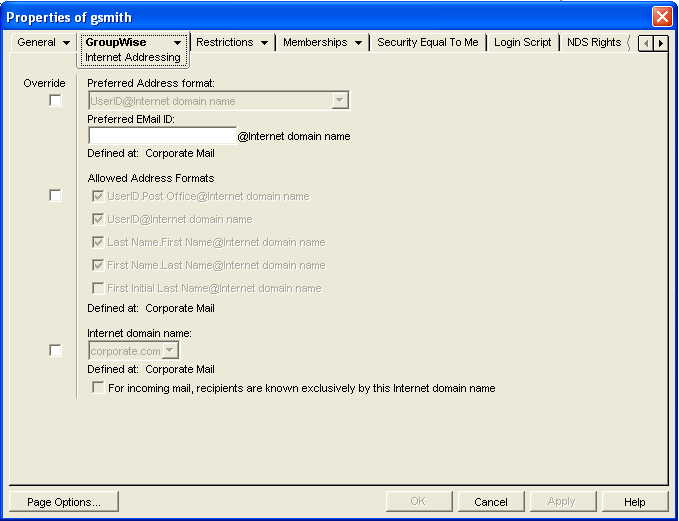Toggle UserID@Internet domain name allowed format

[x=98, y=219]
